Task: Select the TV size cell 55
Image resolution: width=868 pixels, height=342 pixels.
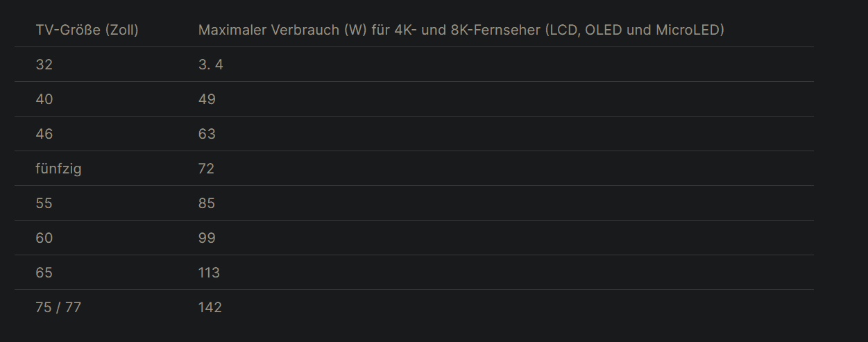Action: 44,203
